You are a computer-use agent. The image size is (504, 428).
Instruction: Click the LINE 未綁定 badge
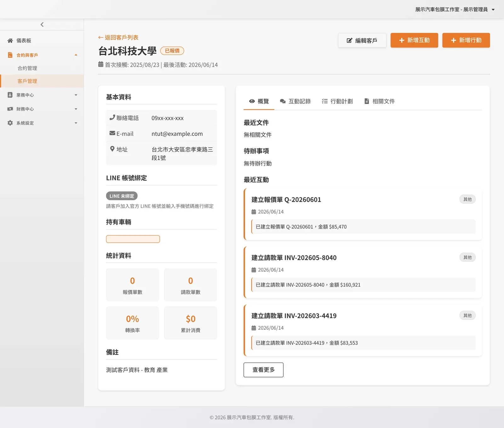coord(122,196)
